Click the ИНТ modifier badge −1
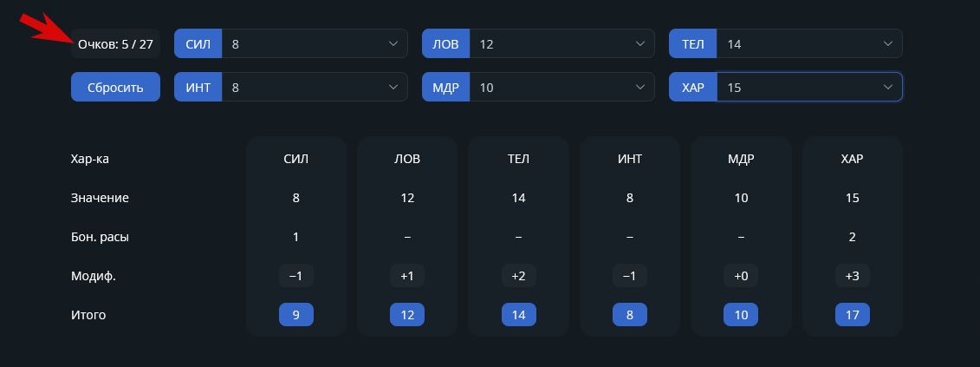This screenshot has height=367, width=980. tap(630, 276)
